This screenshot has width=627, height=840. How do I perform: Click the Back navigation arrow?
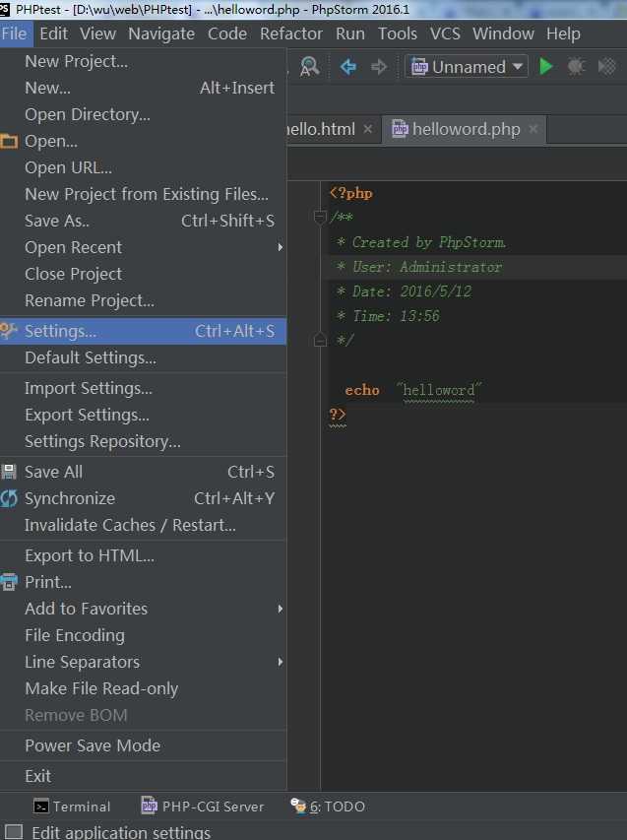(348, 66)
